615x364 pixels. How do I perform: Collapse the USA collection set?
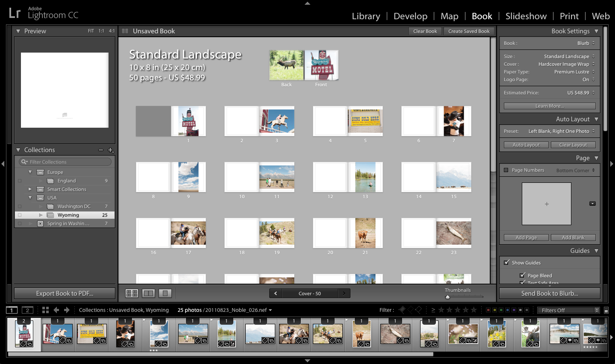point(30,198)
